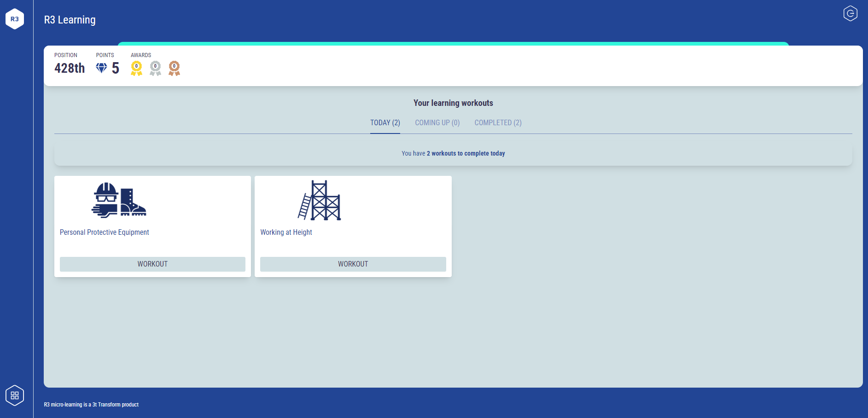Click the gold award medal

[x=136, y=68]
